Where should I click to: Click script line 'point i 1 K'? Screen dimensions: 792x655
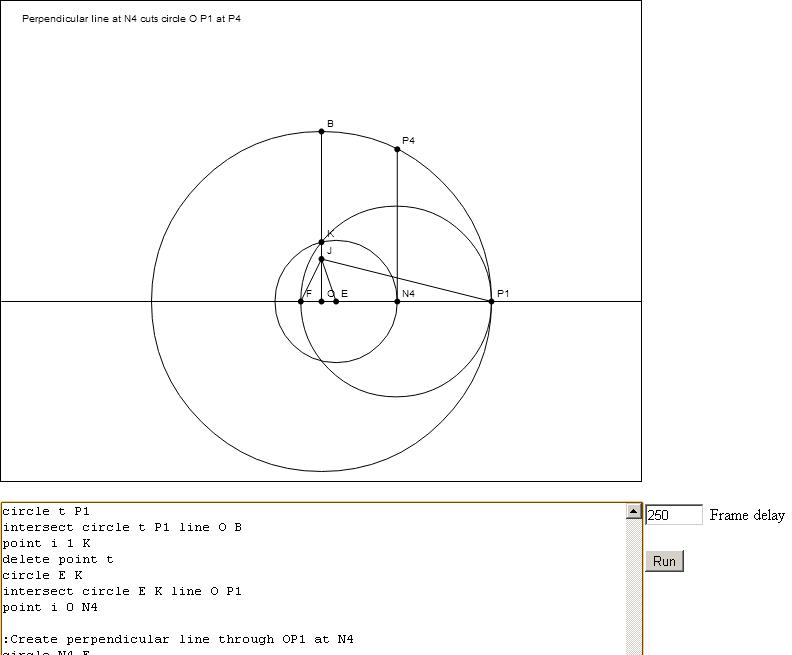tap(46, 543)
